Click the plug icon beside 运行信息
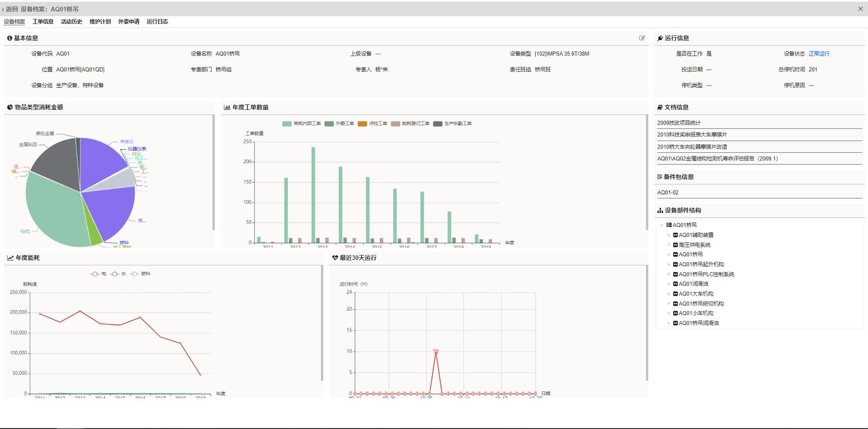868x429 pixels. [x=660, y=38]
